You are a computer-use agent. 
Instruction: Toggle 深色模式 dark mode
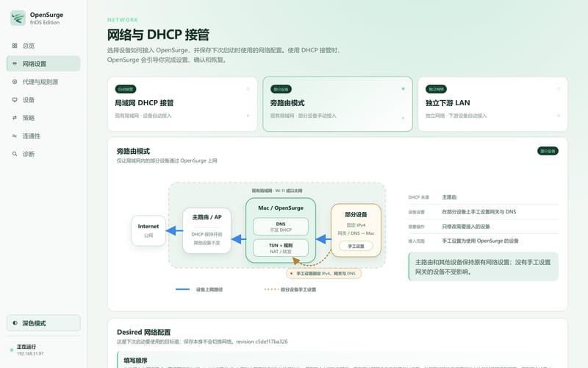pyautogui.click(x=43, y=323)
